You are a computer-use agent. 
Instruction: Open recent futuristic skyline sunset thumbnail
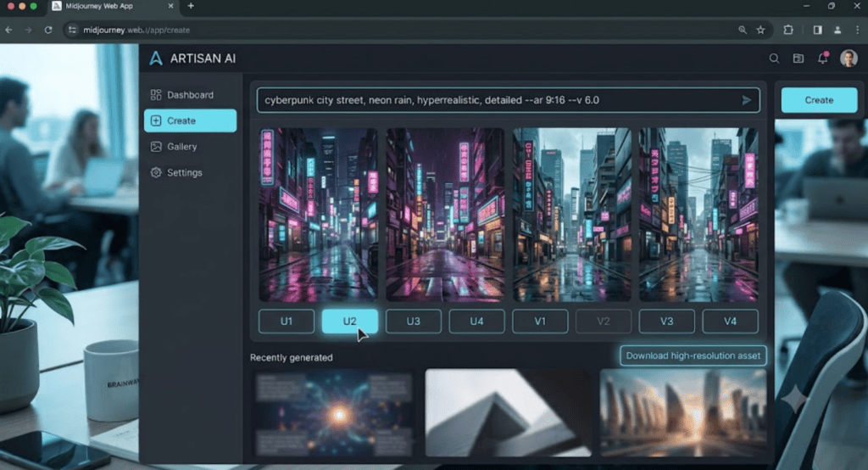pos(683,413)
